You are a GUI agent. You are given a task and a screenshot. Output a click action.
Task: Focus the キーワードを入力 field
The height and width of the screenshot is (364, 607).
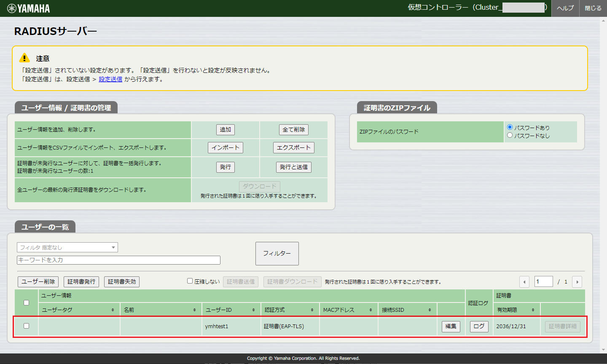[118, 260]
